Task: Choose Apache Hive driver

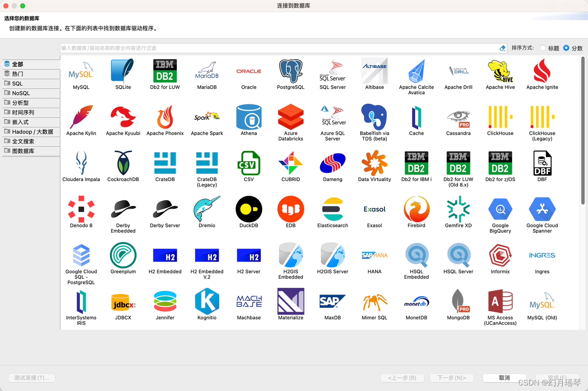Action: pyautogui.click(x=500, y=74)
